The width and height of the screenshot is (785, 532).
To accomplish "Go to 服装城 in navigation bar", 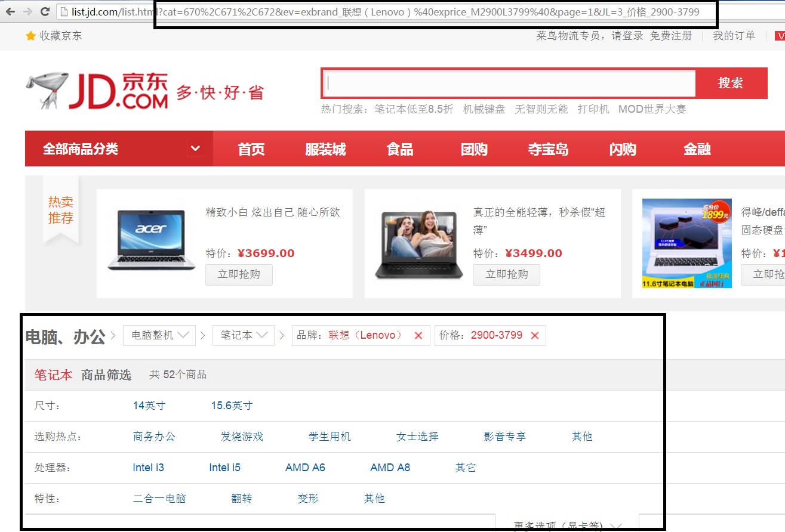I will (x=325, y=149).
